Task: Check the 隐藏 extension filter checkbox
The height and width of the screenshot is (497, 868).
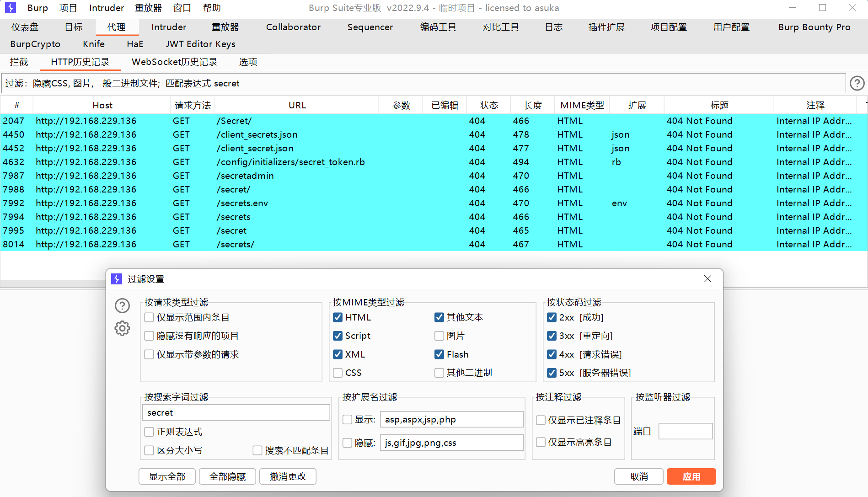Action: 348,443
